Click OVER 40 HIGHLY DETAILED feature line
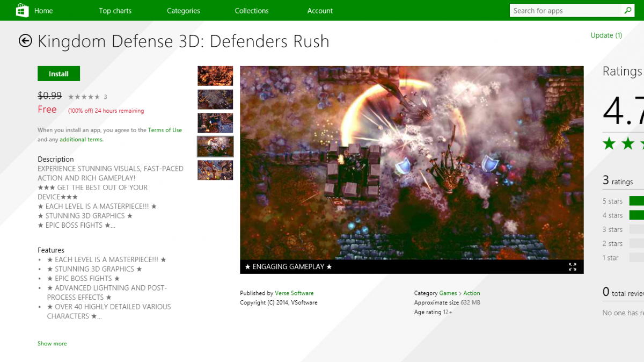Screen dimensions: 644x362 (x=109, y=312)
